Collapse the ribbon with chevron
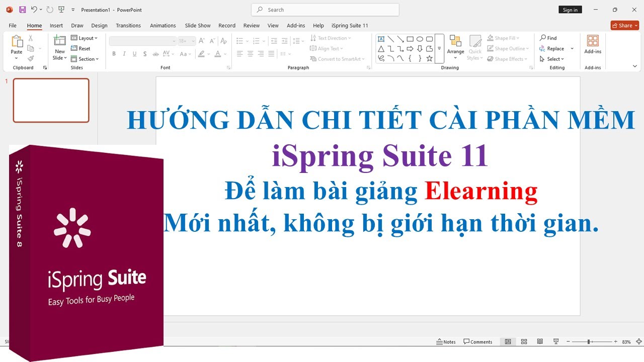Viewport: 644px width, 362px height. (x=635, y=66)
